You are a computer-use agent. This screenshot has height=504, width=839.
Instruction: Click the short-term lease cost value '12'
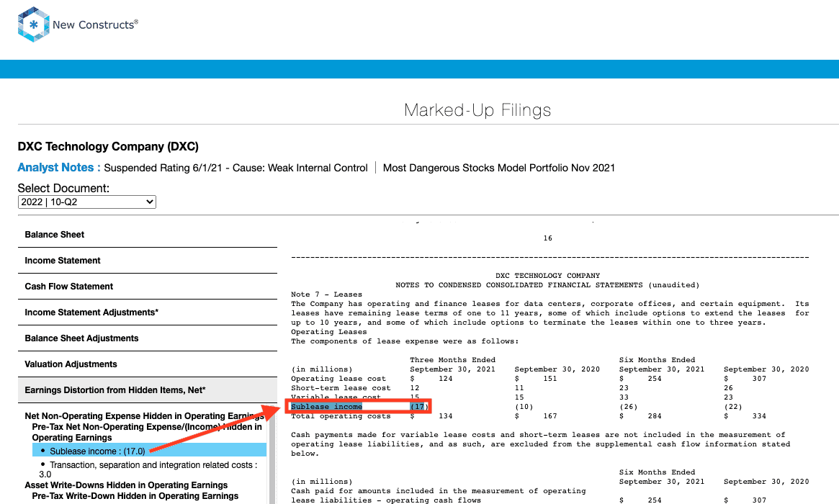pyautogui.click(x=415, y=388)
